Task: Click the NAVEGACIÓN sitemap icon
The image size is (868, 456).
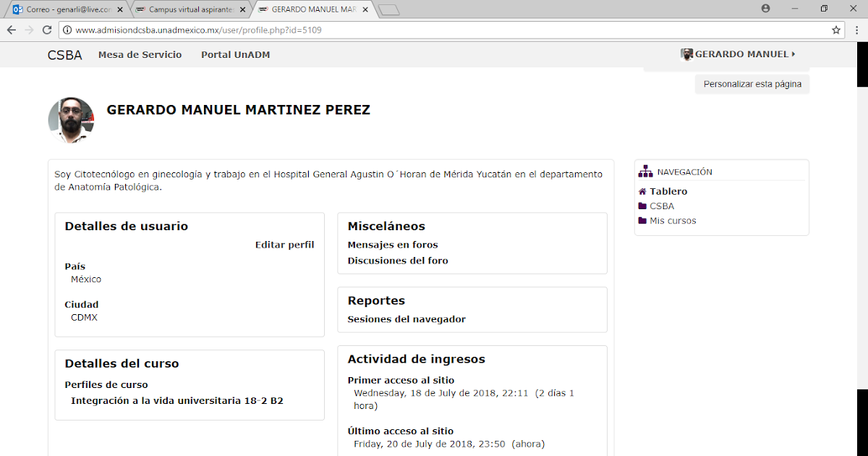Action: 644,171
